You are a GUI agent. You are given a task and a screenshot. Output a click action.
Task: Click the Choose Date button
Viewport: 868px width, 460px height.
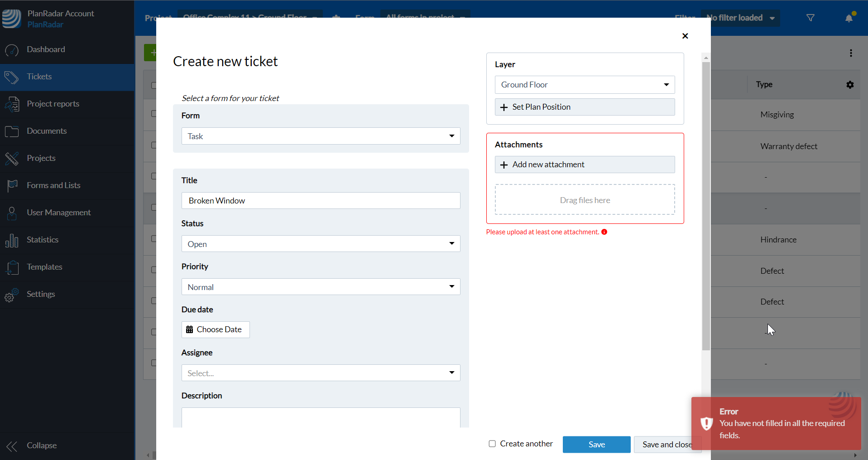(x=216, y=329)
